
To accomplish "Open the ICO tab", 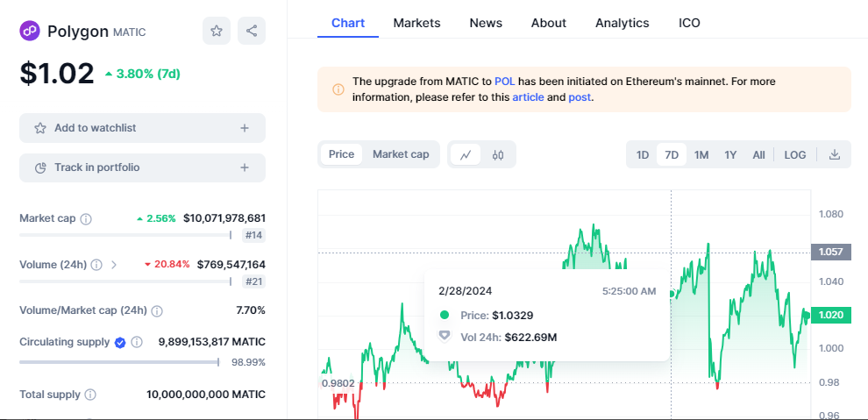I will [689, 24].
